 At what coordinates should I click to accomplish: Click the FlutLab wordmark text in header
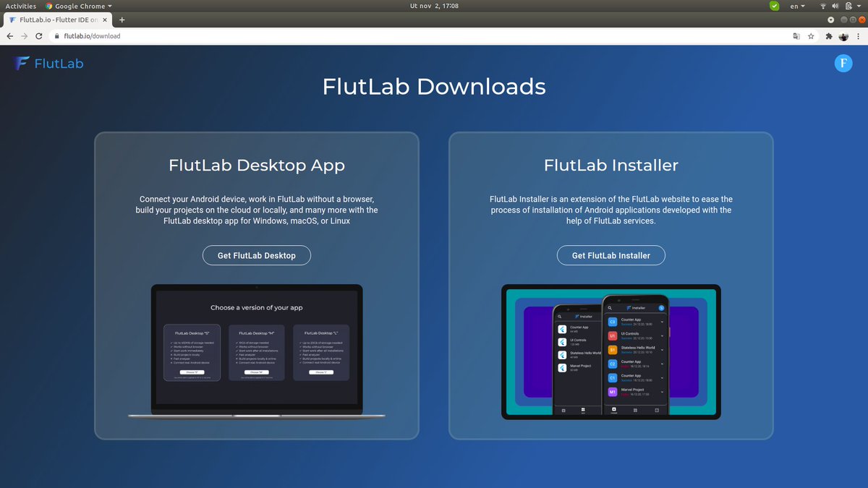coord(59,64)
